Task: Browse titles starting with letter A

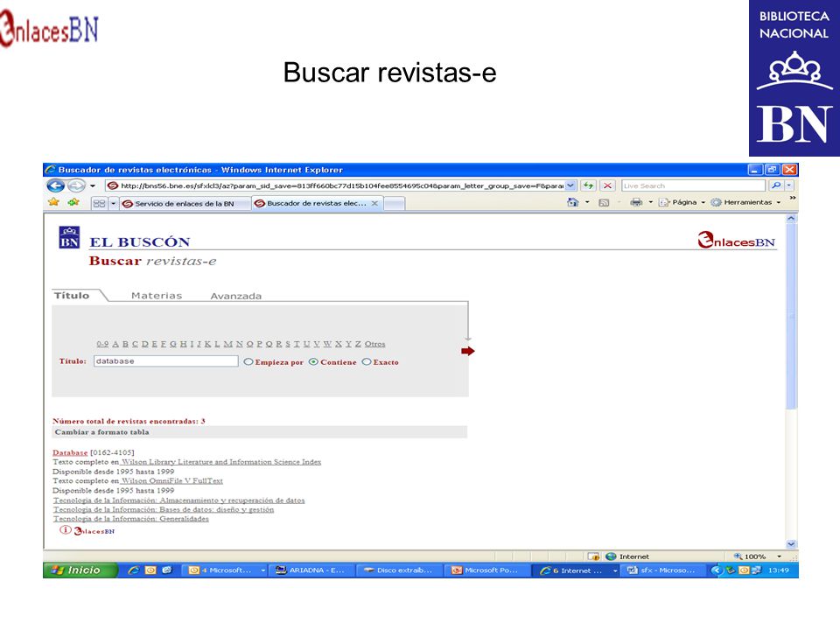Action: pyautogui.click(x=115, y=344)
